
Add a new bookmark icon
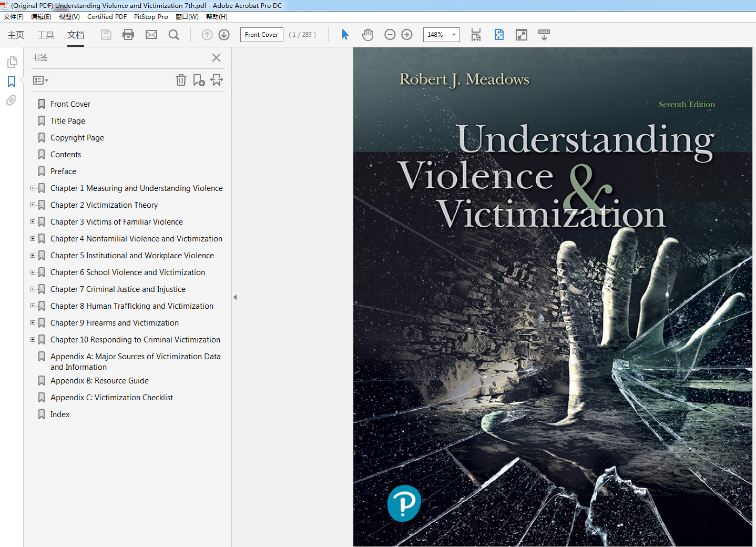tap(199, 80)
